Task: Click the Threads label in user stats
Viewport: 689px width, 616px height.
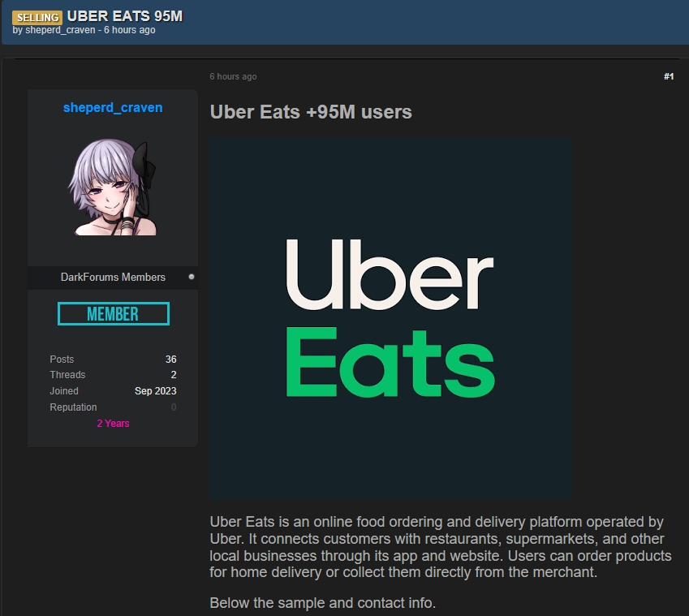Action: [67, 375]
